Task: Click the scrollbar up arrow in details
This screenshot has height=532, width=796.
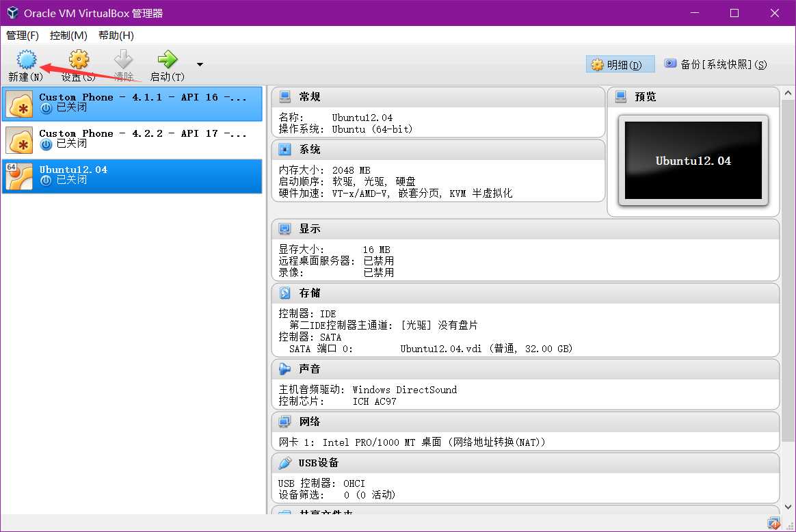Action: (x=788, y=94)
